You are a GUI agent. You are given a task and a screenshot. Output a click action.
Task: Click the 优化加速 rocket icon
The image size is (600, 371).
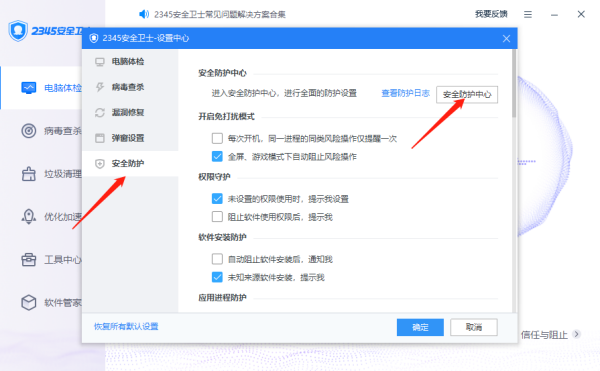[x=29, y=217]
